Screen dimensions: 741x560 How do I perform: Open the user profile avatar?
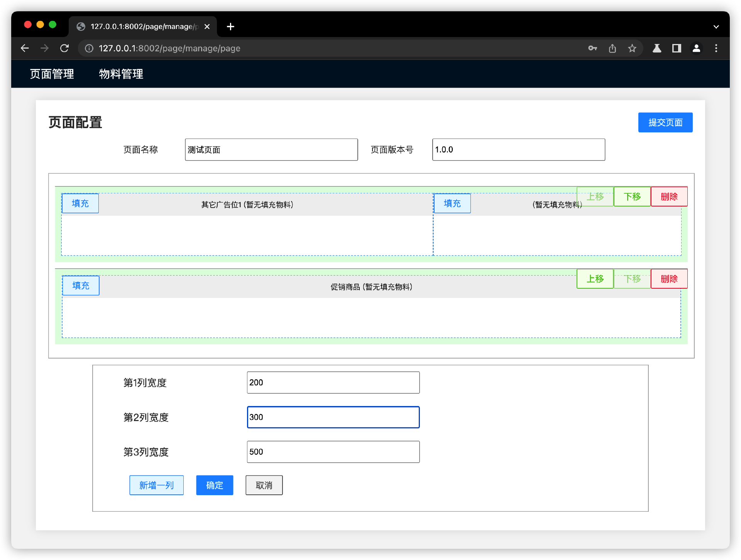[697, 48]
